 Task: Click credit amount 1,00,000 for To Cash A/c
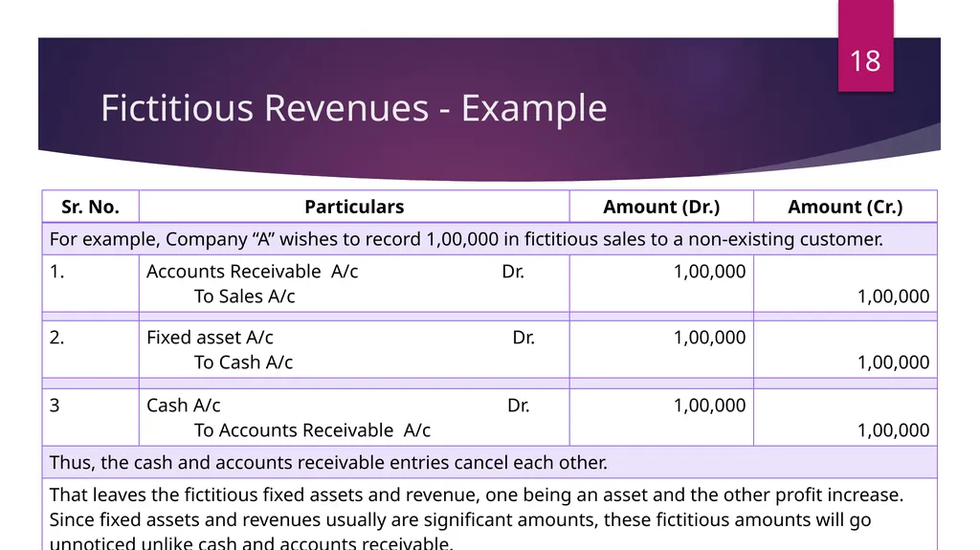[893, 363]
